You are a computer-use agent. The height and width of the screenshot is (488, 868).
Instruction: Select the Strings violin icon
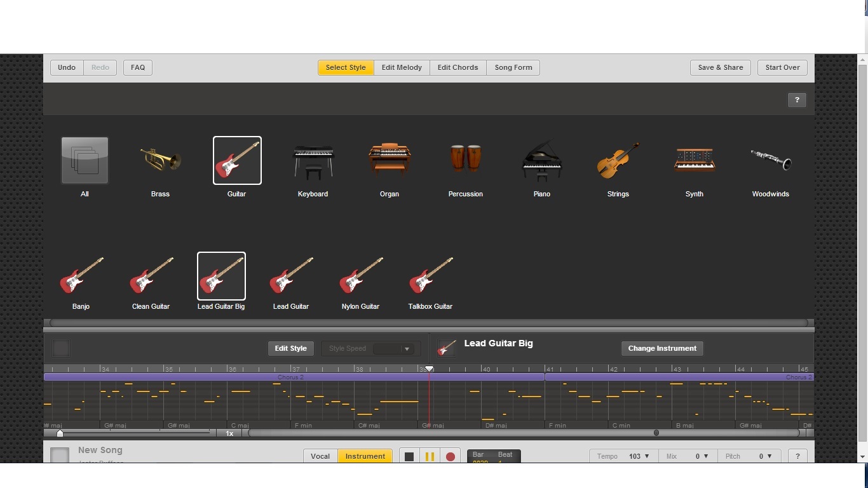pos(618,160)
